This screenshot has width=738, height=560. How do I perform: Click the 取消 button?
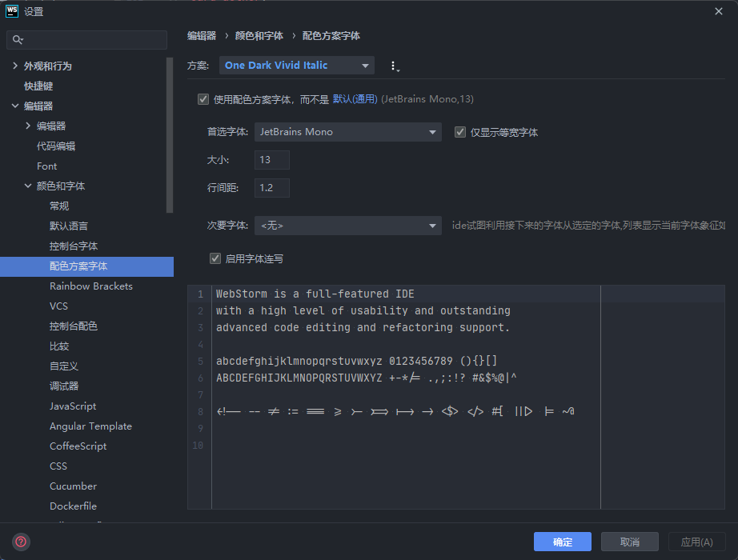(629, 542)
